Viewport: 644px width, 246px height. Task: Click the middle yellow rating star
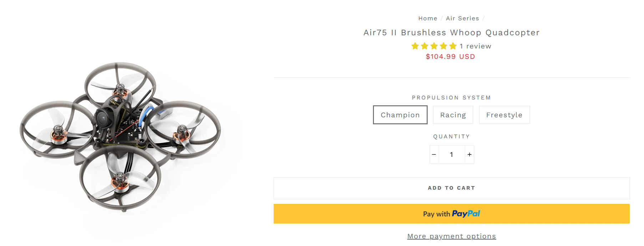434,46
